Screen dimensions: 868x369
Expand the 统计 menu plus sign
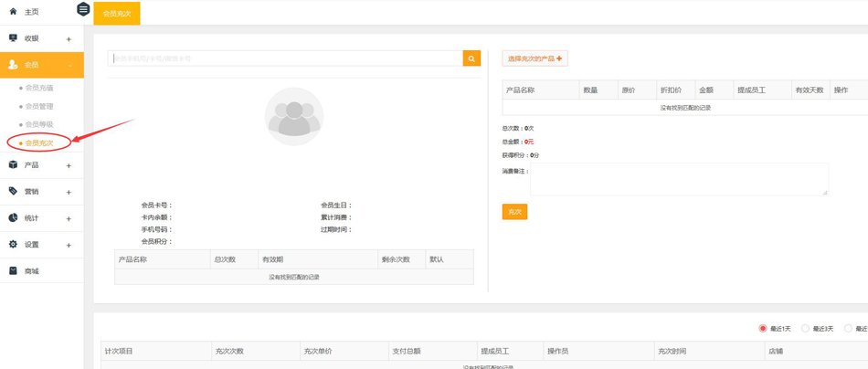pos(69,219)
